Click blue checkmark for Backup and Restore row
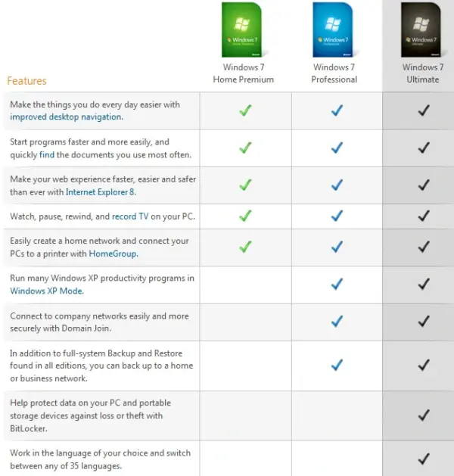This screenshot has height=476, width=454. [x=337, y=365]
